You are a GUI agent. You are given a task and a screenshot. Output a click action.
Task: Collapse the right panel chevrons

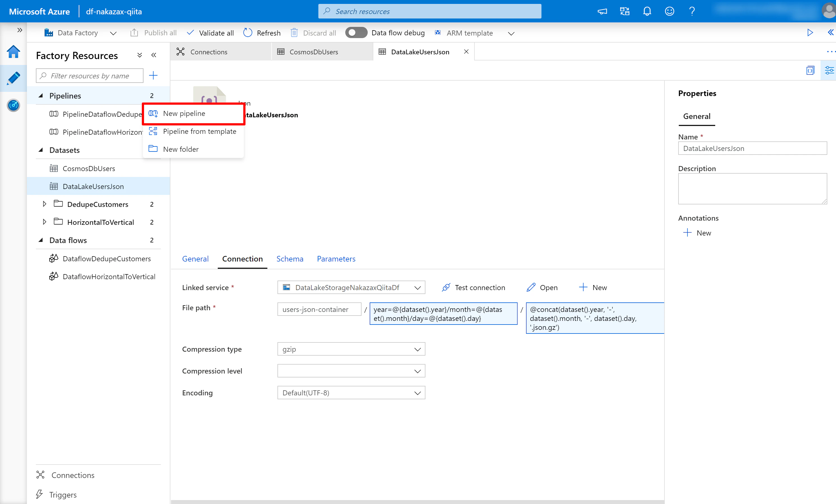(x=830, y=32)
